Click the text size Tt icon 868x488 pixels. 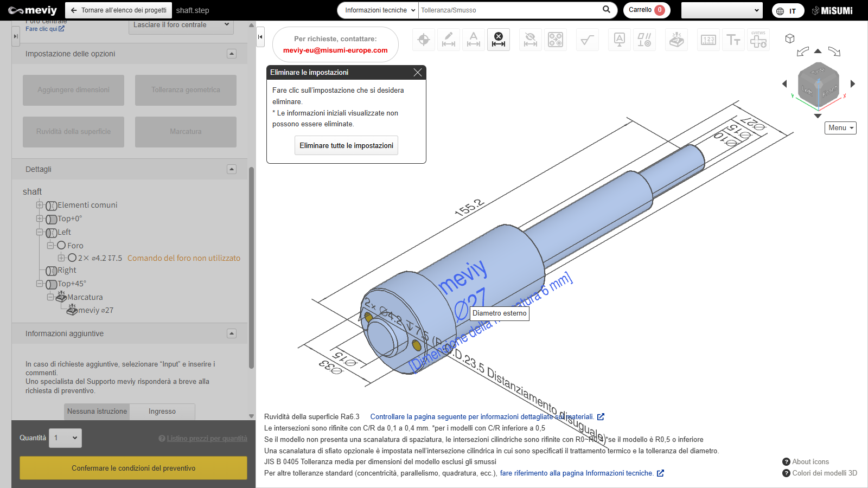(733, 40)
